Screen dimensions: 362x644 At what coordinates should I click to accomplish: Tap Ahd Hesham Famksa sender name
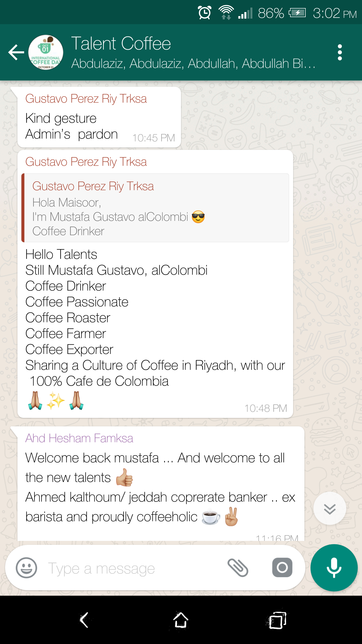click(79, 438)
